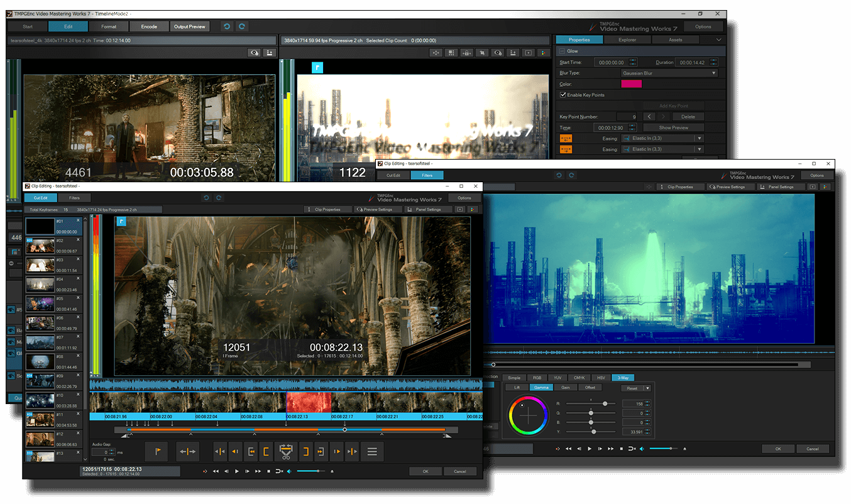Open the Clip Properties panel
The width and height of the screenshot is (851, 504).
pos(327,209)
